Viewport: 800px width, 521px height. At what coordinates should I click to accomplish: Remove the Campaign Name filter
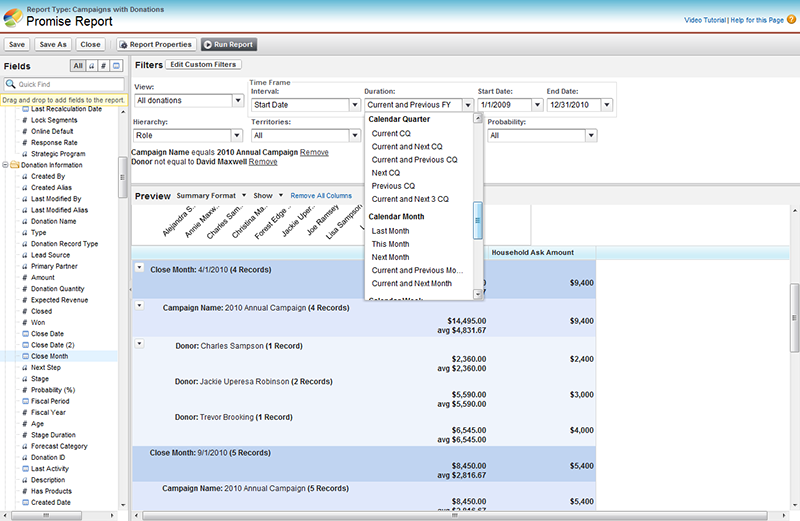(x=314, y=152)
